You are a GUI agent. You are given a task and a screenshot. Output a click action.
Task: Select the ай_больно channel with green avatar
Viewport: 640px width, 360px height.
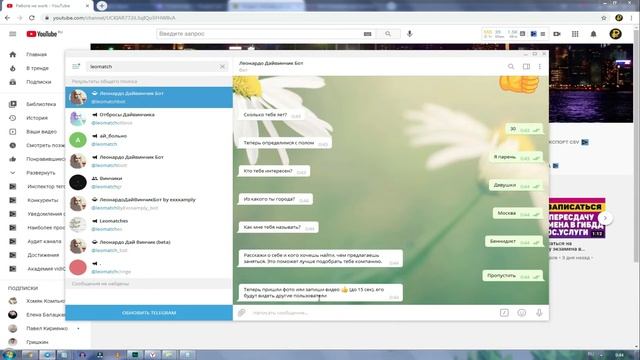[x=149, y=140]
